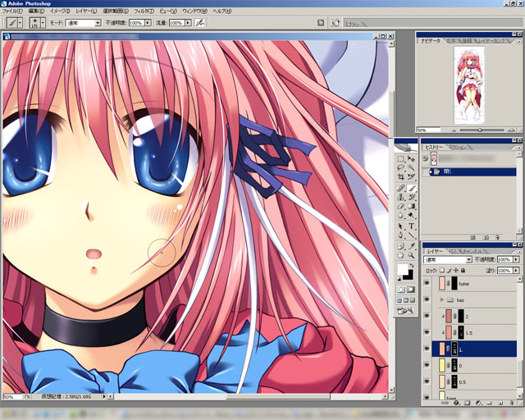The width and height of the screenshot is (525, 420).
Task: Select the tume layer row
Action: pyautogui.click(x=475, y=283)
